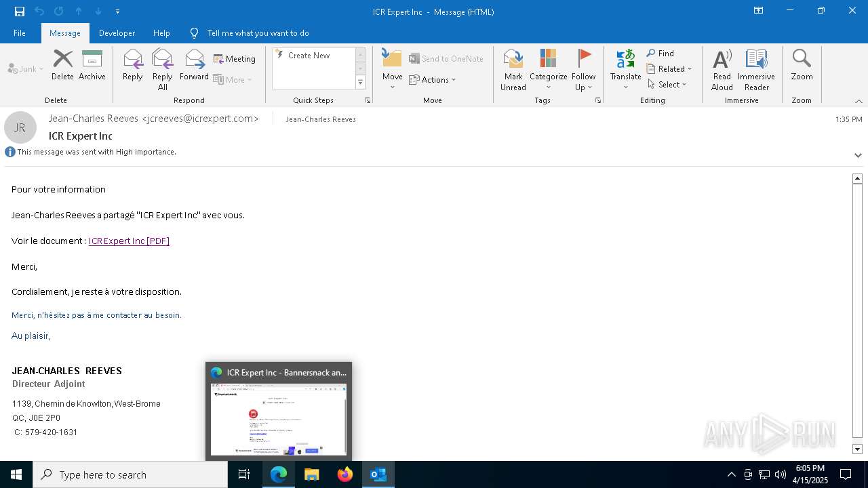Click the Tell me what you want field

click(258, 33)
